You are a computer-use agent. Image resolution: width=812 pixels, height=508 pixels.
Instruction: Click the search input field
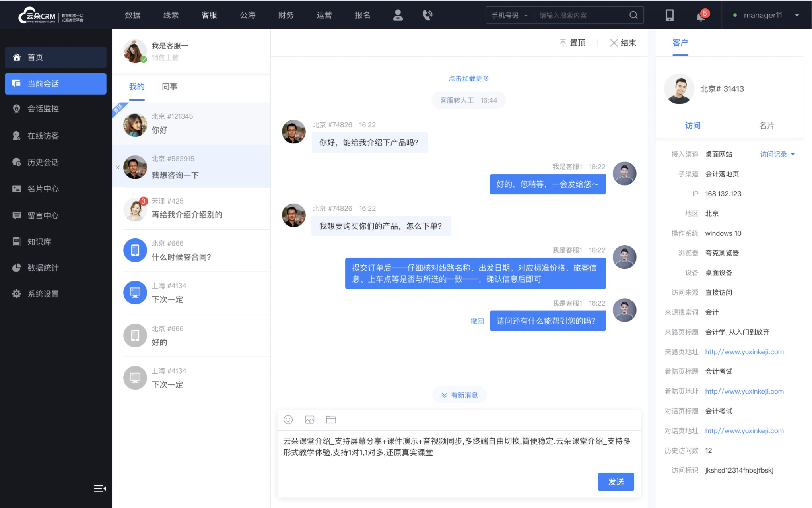(582, 15)
